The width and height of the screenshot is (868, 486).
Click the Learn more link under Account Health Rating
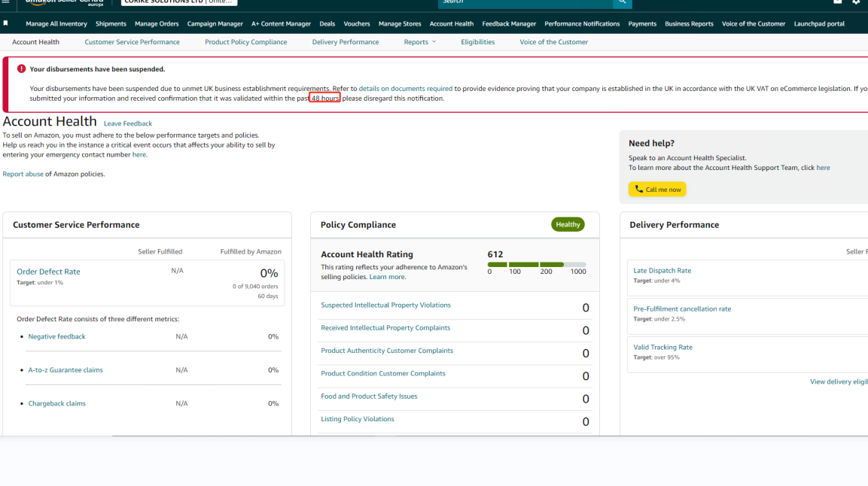pos(387,277)
